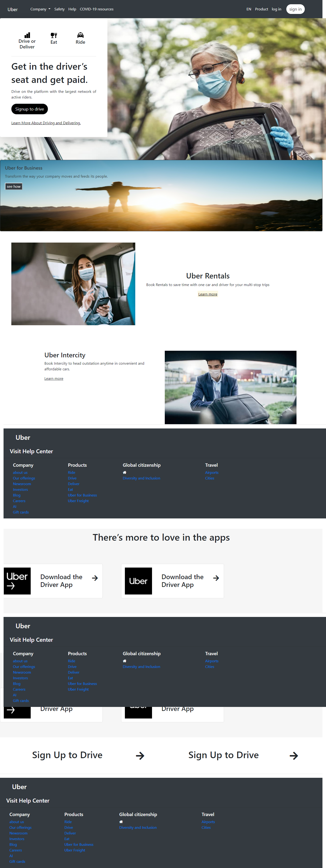Screen dimensions: 326x868
Task: Open Learn More About Driving and Delivering link
Action: point(46,123)
